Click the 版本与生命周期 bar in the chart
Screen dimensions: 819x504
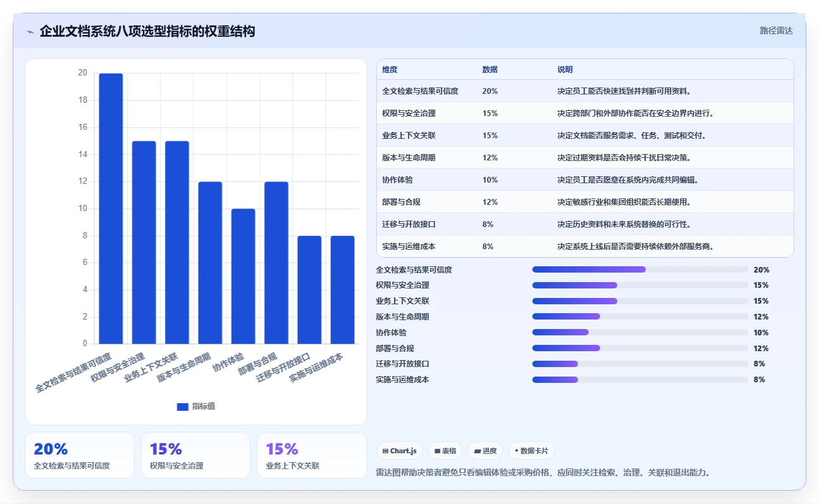point(210,263)
